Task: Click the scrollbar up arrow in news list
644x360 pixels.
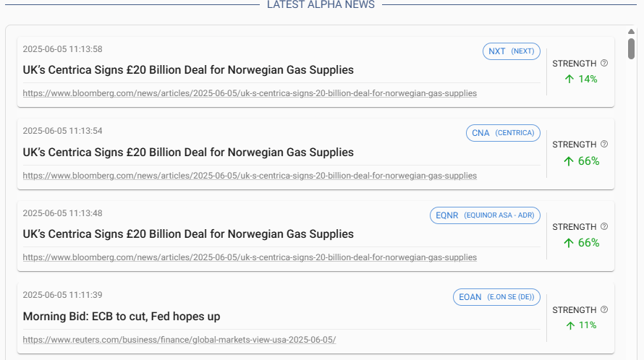Action: pos(631,32)
